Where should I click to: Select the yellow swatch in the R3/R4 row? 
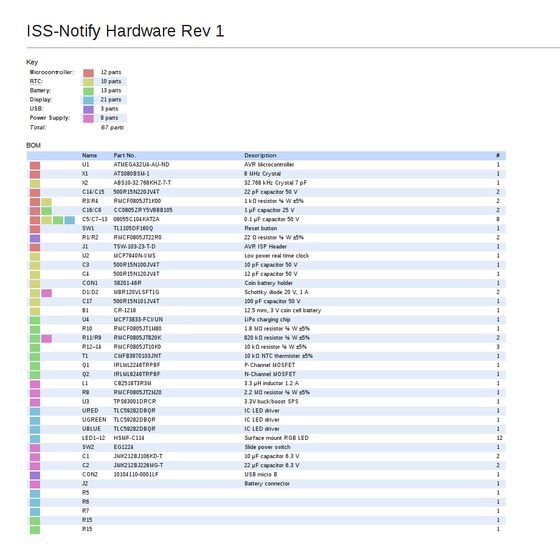[46, 201]
